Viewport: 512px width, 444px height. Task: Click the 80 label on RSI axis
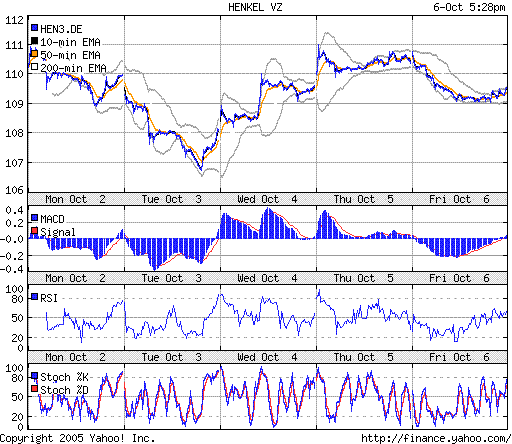[18, 299]
